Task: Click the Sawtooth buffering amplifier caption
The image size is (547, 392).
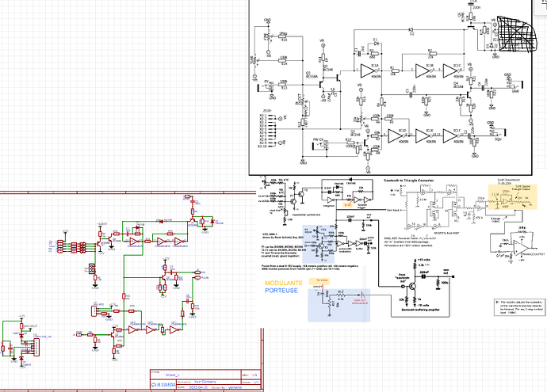Action: 420,310
